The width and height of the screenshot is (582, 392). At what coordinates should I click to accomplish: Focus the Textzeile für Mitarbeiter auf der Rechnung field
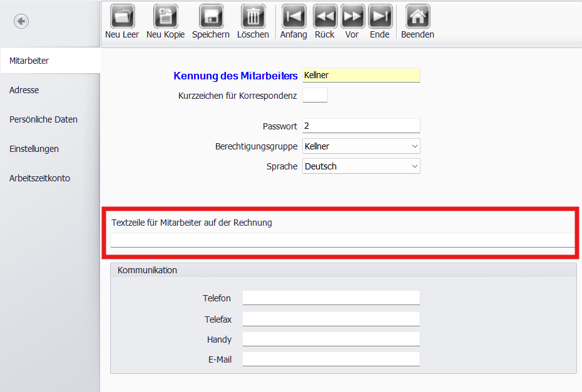[342, 240]
